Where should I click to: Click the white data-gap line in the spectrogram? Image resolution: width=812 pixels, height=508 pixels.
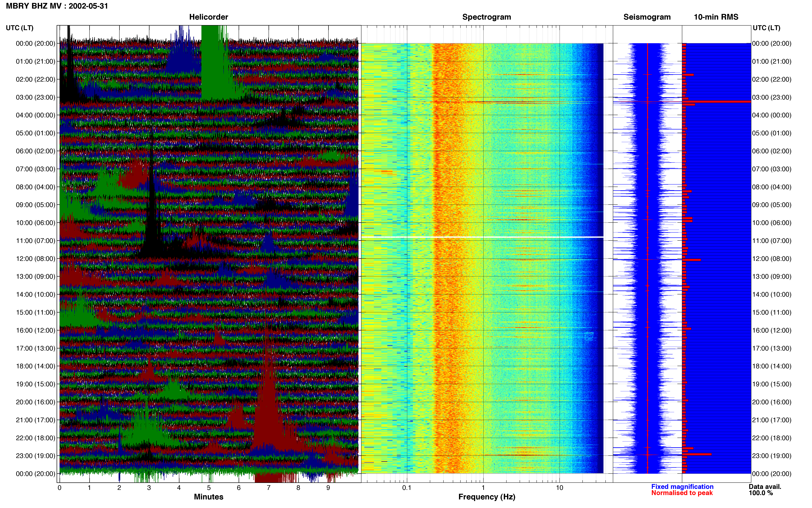coord(482,237)
